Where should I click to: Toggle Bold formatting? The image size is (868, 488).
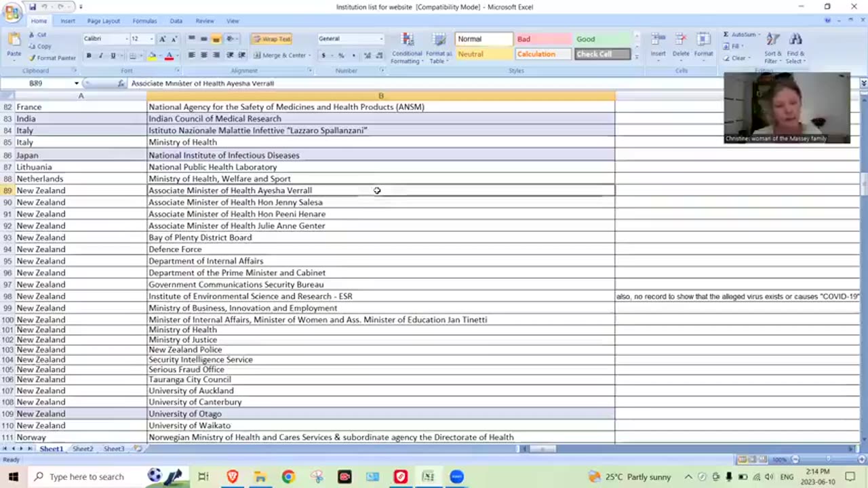88,56
